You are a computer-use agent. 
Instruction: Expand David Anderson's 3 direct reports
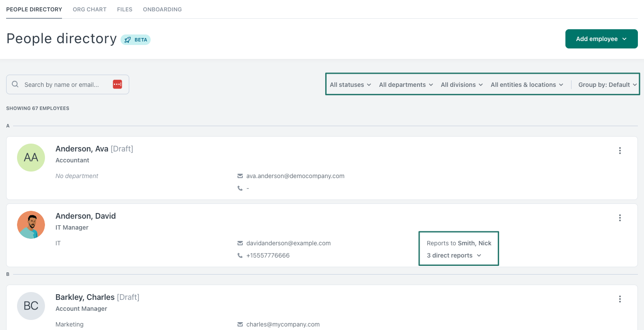[453, 255]
